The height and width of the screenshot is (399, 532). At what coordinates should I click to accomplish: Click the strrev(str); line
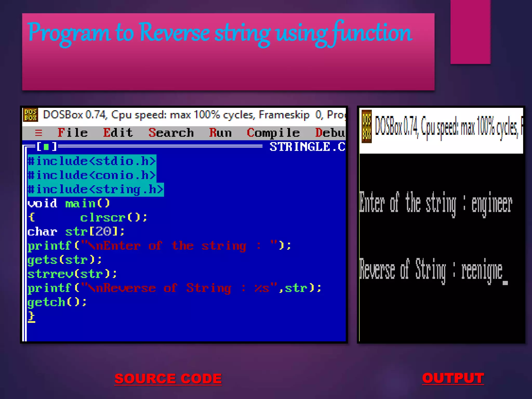click(x=72, y=274)
